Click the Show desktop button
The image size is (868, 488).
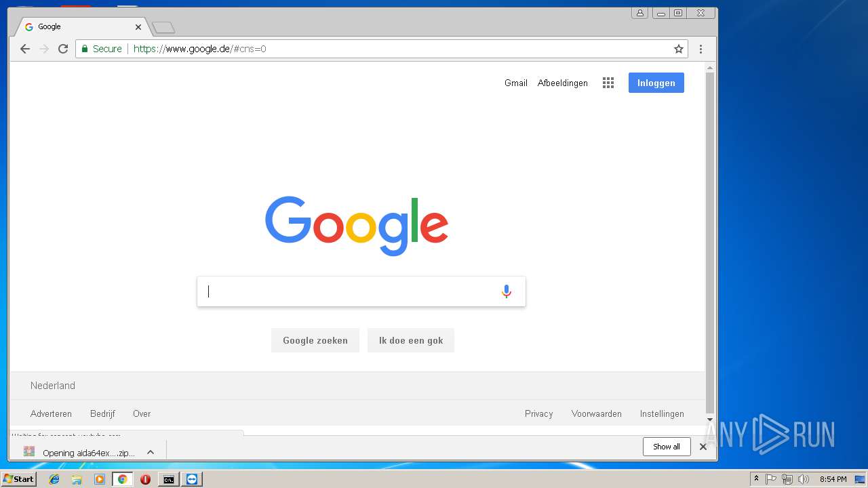(860, 479)
